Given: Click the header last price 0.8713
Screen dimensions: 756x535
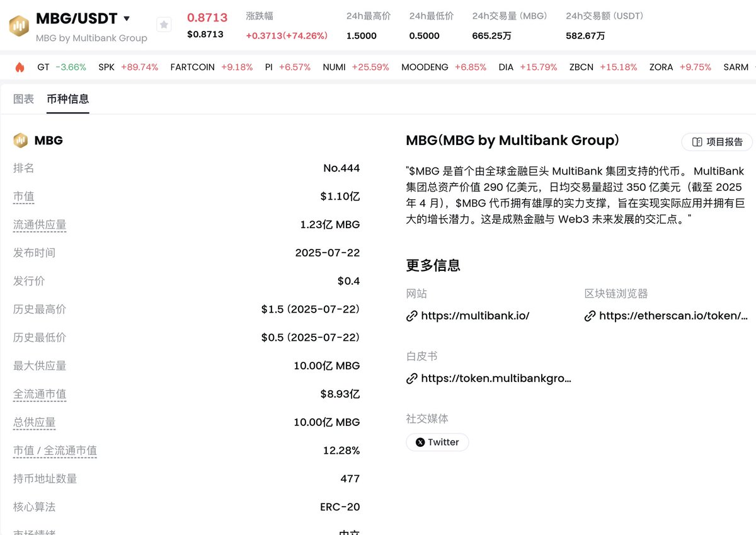Looking at the screenshot, I should coord(208,18).
